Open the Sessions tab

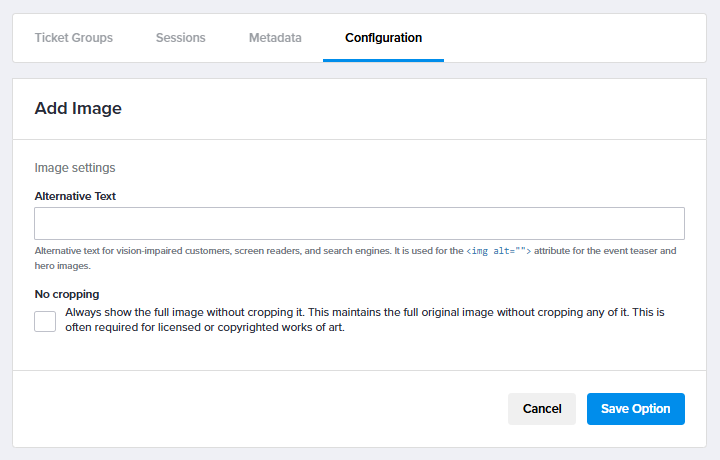(180, 38)
